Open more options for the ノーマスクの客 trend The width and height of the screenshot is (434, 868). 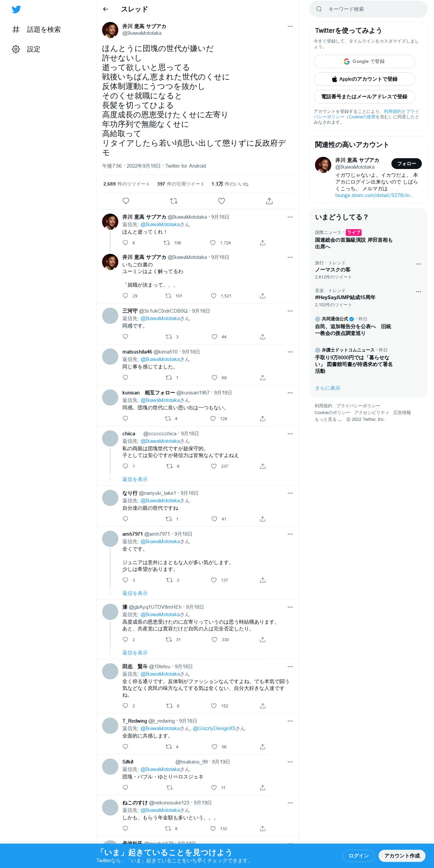pyautogui.click(x=418, y=264)
